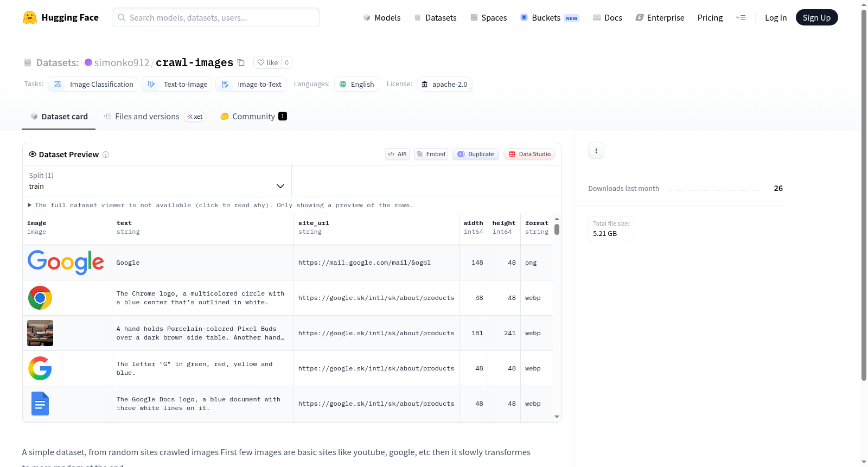Click the Duplicate button
The image size is (868, 467).
click(475, 154)
